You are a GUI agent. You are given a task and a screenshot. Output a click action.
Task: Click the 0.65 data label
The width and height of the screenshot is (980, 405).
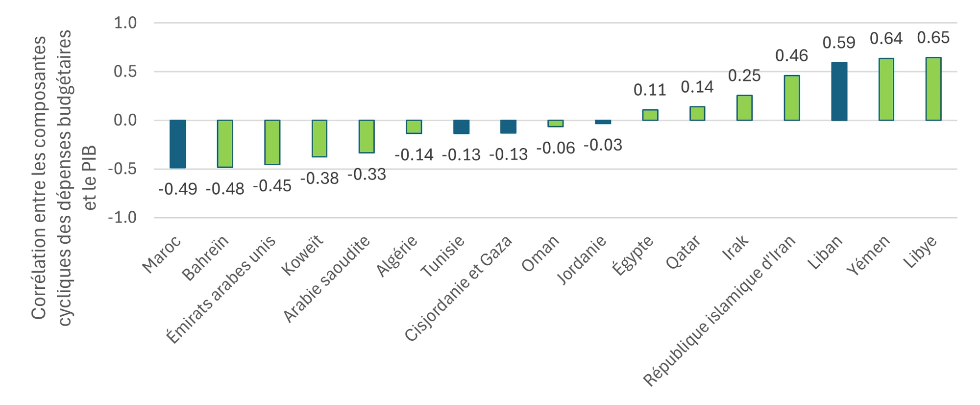pos(933,38)
